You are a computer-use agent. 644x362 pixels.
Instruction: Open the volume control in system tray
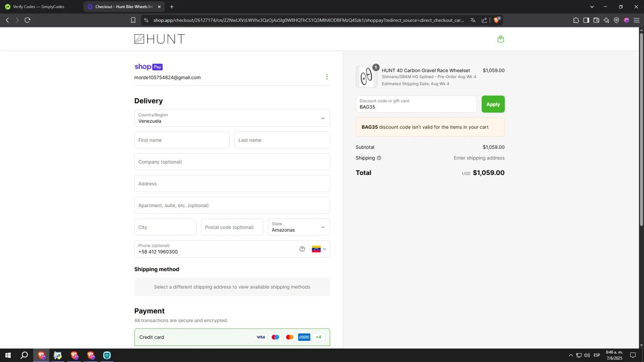(587, 355)
